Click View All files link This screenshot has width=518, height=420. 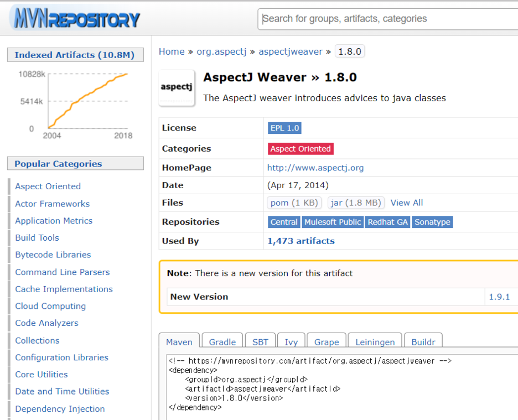pos(407,203)
